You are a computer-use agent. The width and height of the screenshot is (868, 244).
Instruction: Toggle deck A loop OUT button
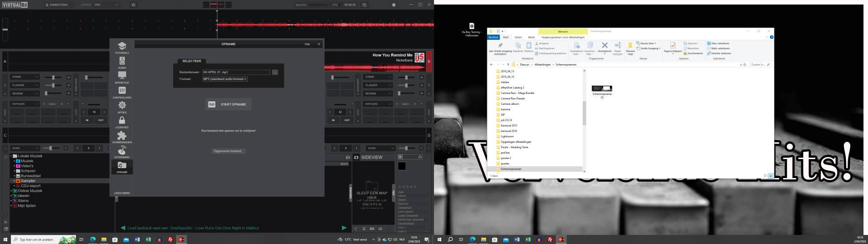click(101, 120)
